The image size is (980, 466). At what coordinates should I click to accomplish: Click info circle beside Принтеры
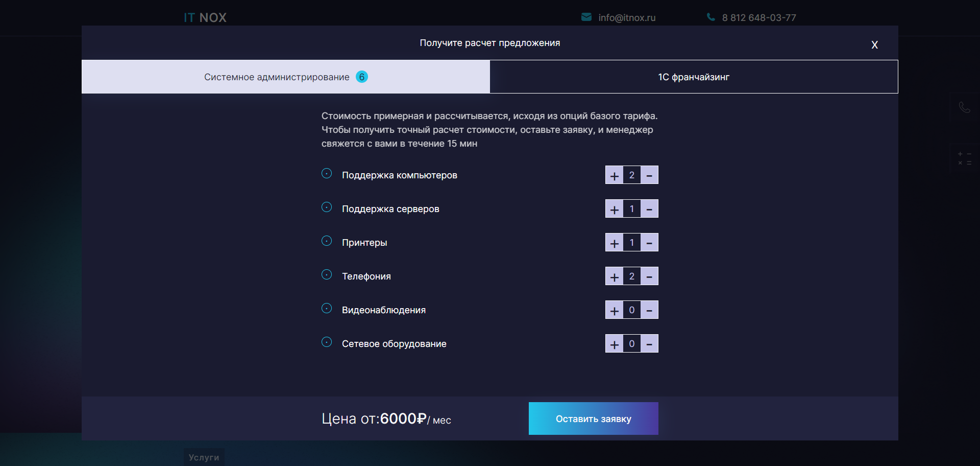pos(327,241)
